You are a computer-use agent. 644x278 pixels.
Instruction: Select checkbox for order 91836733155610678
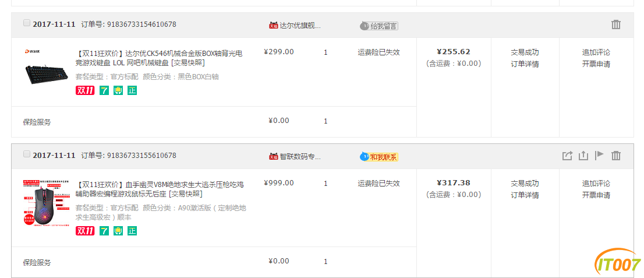(27, 154)
